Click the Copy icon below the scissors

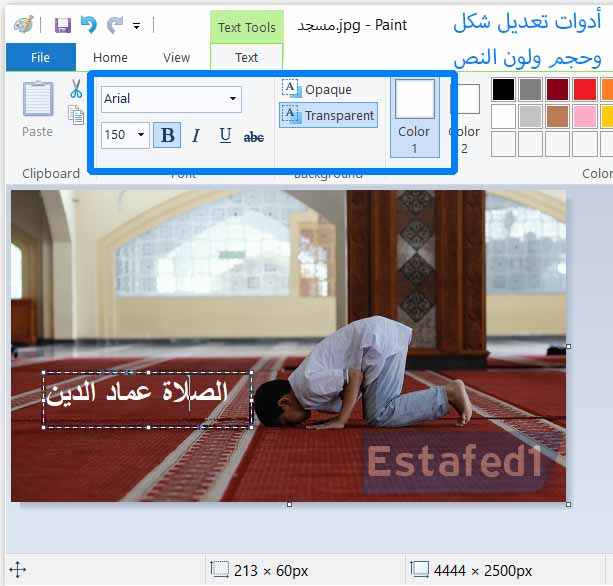[76, 114]
